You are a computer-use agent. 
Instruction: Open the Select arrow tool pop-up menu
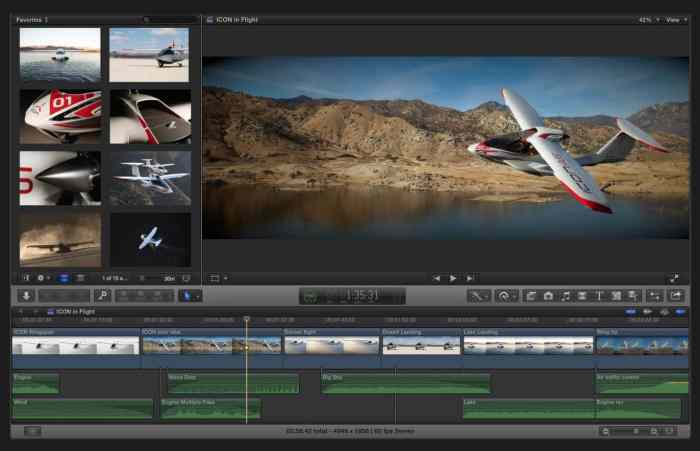pos(190,296)
